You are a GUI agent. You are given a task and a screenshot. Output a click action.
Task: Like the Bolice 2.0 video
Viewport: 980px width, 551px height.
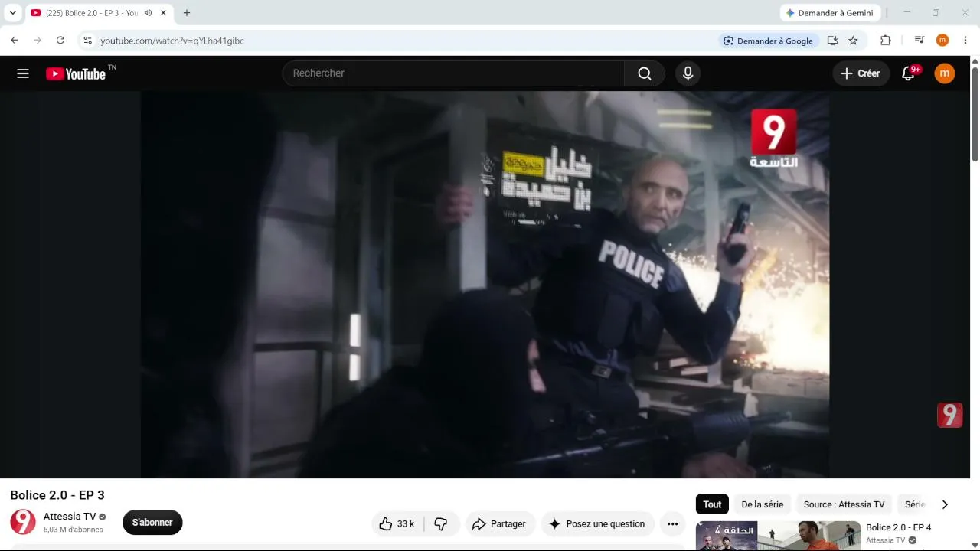397,524
